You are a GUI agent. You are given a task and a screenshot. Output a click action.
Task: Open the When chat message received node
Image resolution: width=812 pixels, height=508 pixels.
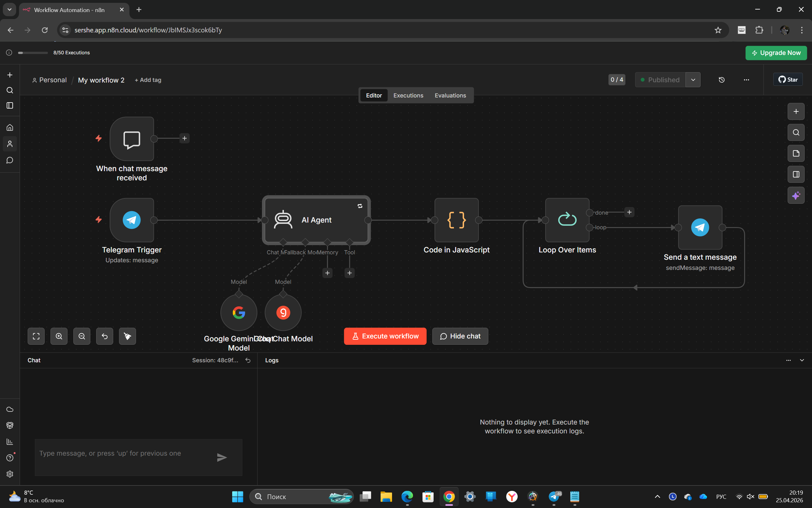click(x=132, y=139)
